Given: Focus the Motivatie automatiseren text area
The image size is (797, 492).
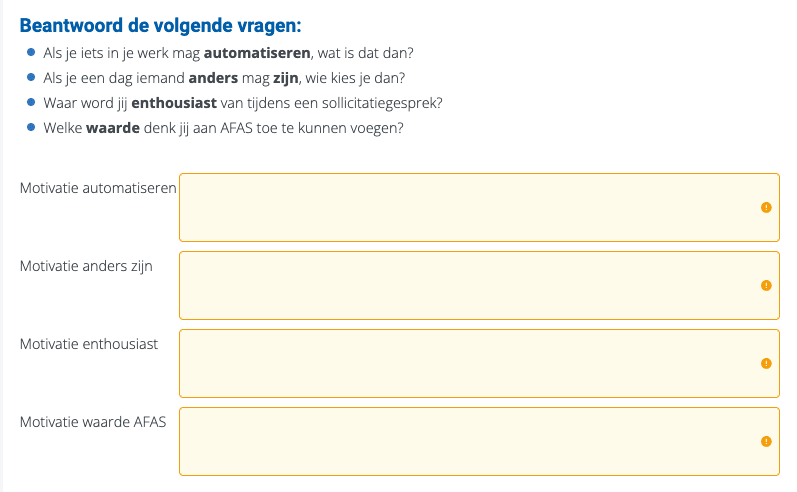Looking at the screenshot, I should (470, 207).
